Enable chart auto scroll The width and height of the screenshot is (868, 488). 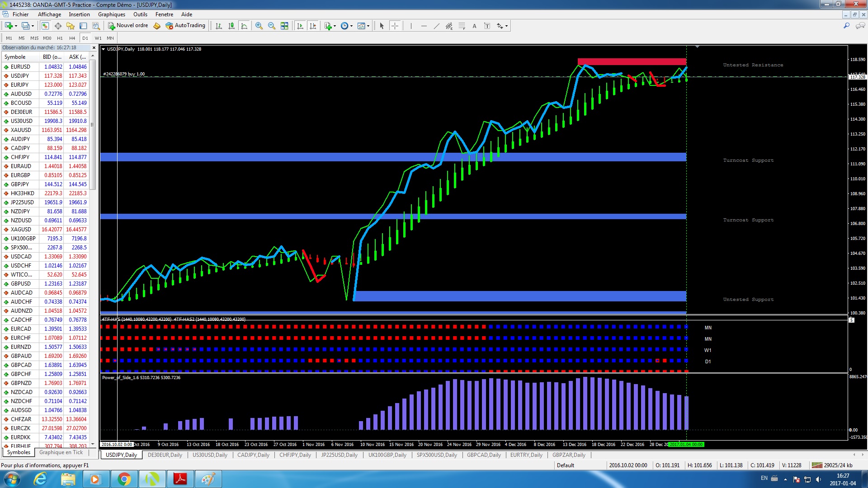click(300, 26)
